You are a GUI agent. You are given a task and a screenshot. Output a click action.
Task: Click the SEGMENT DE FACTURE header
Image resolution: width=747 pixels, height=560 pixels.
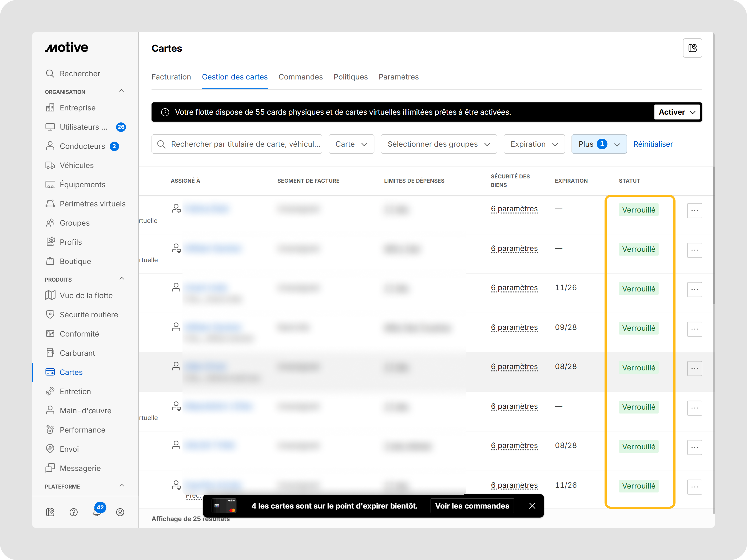click(x=308, y=181)
